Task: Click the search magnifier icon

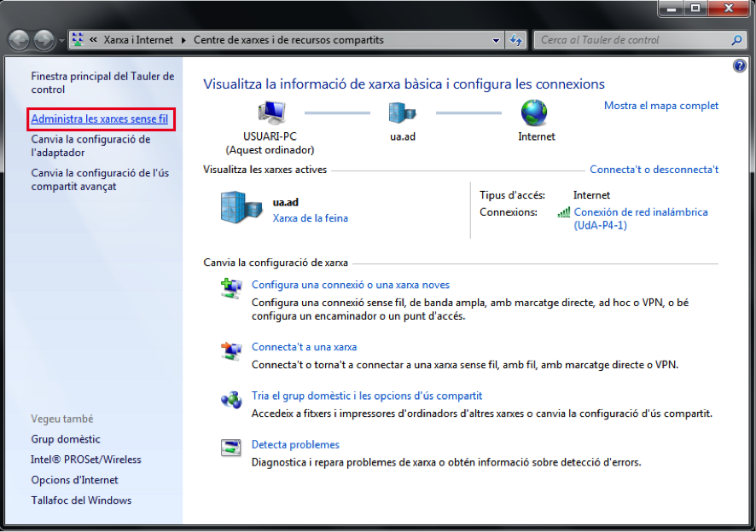Action: [x=736, y=40]
